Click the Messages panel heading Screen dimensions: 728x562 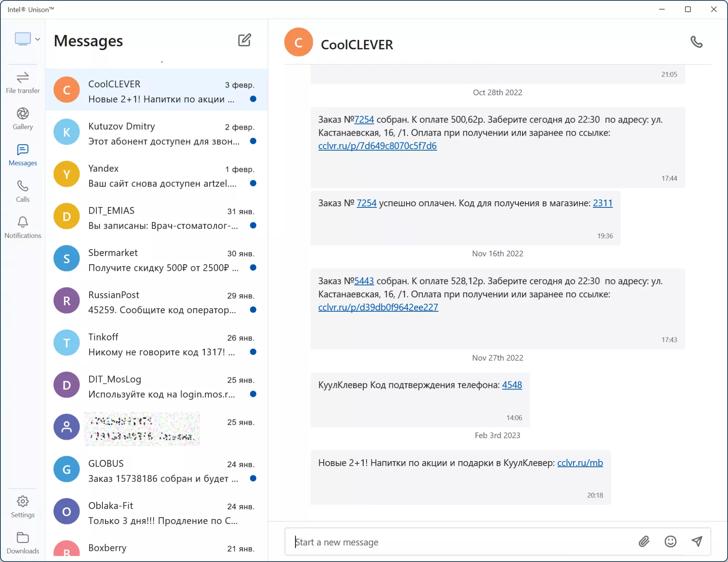(x=88, y=41)
